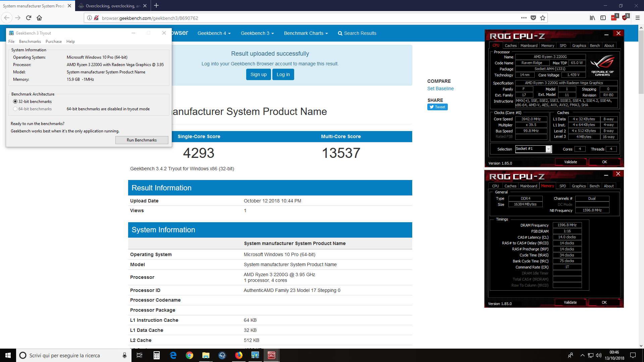Expand the Benchmark Charts dropdown

point(306,33)
